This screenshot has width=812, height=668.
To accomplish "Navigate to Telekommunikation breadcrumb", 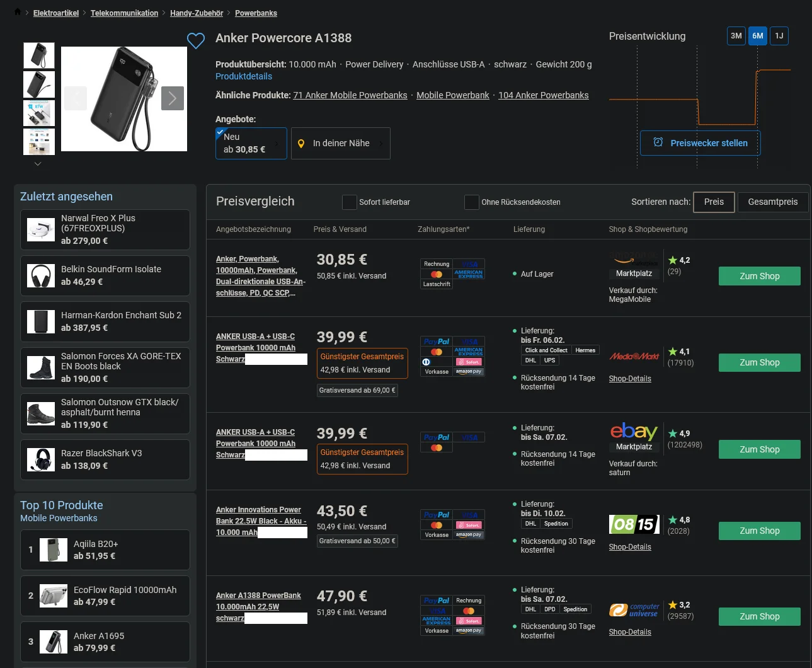I will point(124,13).
